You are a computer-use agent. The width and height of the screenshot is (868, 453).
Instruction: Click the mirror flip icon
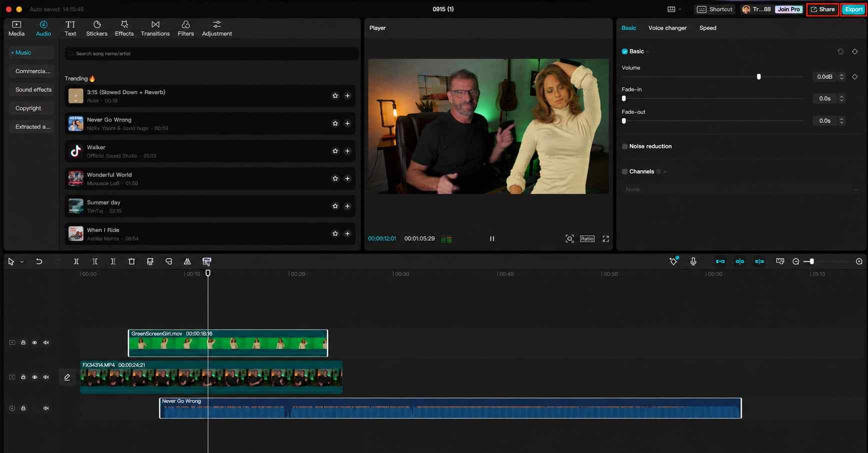(x=187, y=261)
